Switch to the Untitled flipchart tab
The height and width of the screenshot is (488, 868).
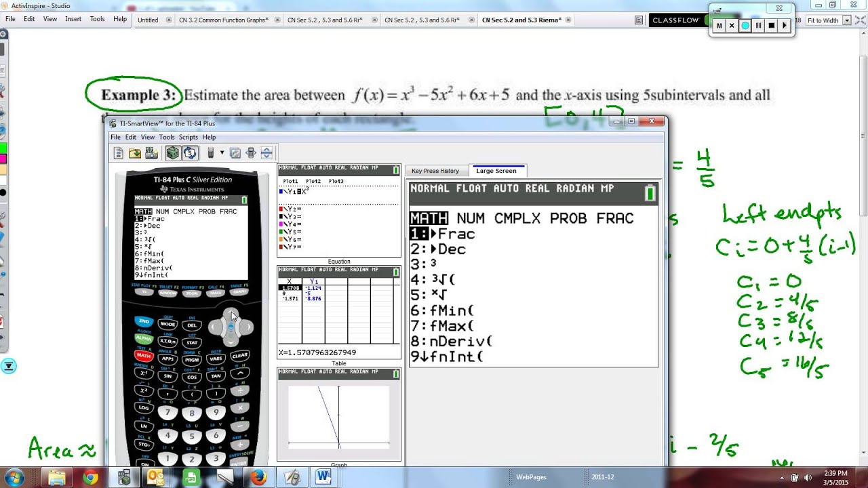tap(148, 20)
